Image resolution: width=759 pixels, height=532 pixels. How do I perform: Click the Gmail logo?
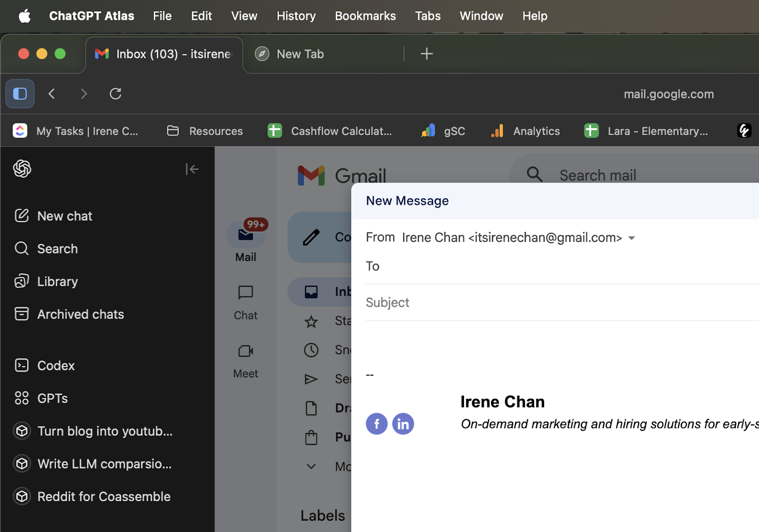(342, 175)
